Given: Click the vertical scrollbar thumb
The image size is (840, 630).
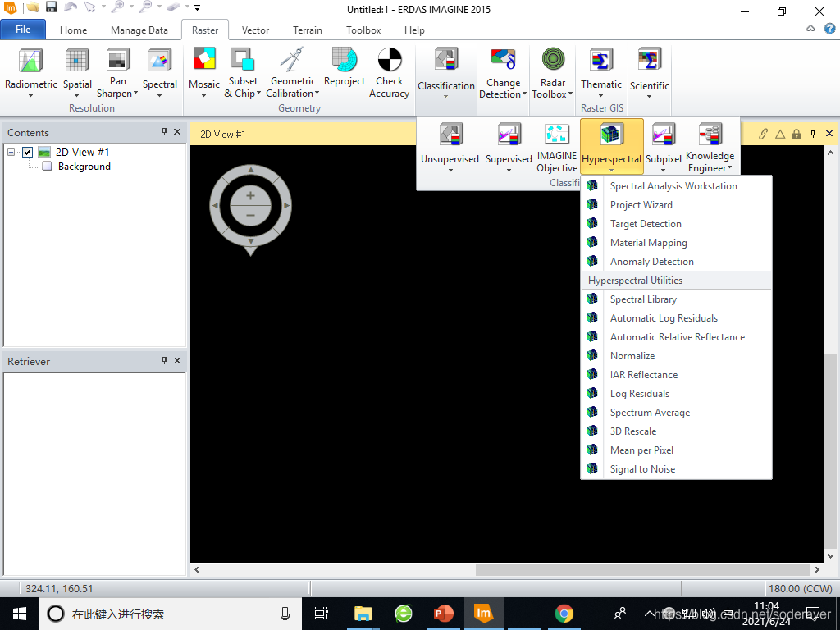Looking at the screenshot, I should [x=830, y=450].
